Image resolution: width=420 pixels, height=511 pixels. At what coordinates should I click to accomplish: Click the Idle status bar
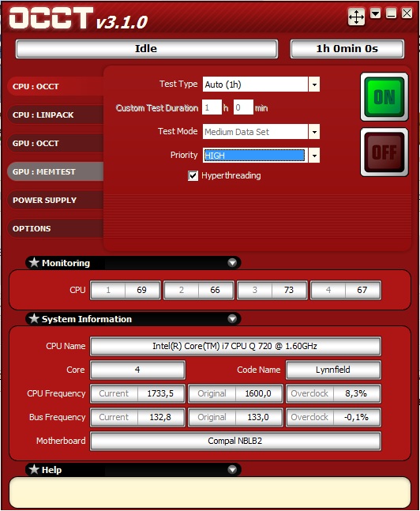pyautogui.click(x=147, y=48)
